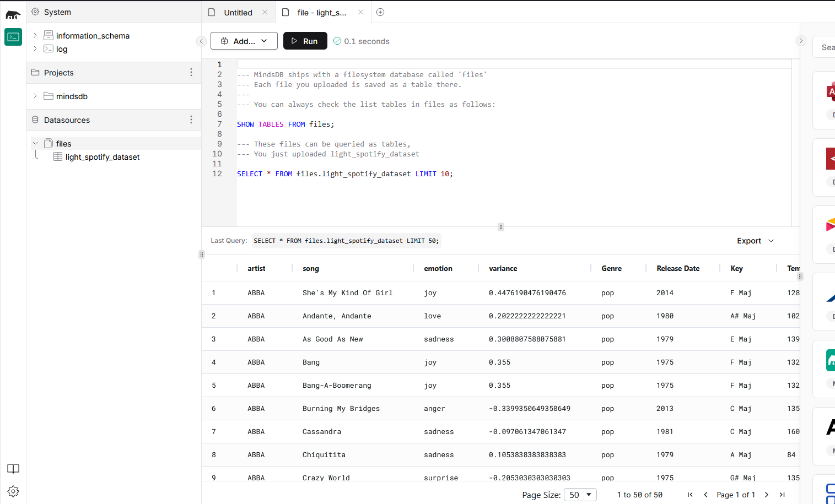Collapse the files datasource node
Viewport: 835px width, 504px height.
[x=35, y=143]
